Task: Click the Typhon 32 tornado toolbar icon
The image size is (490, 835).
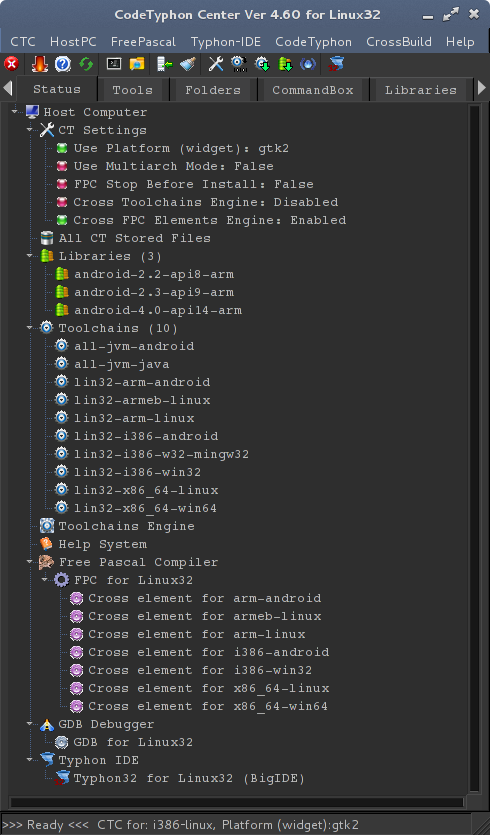Action: click(336, 64)
